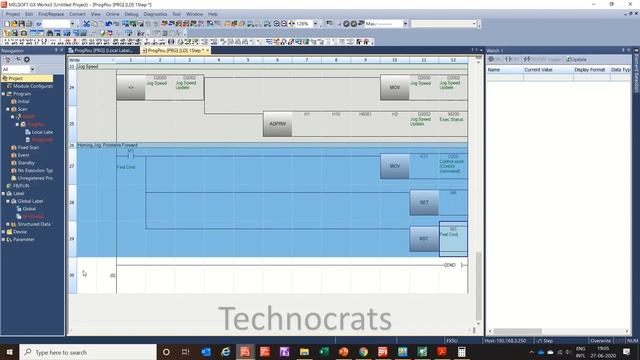Click the M3 contact in row 27
Image resolution: width=640 pixels, height=360 pixels.
pos(131,156)
